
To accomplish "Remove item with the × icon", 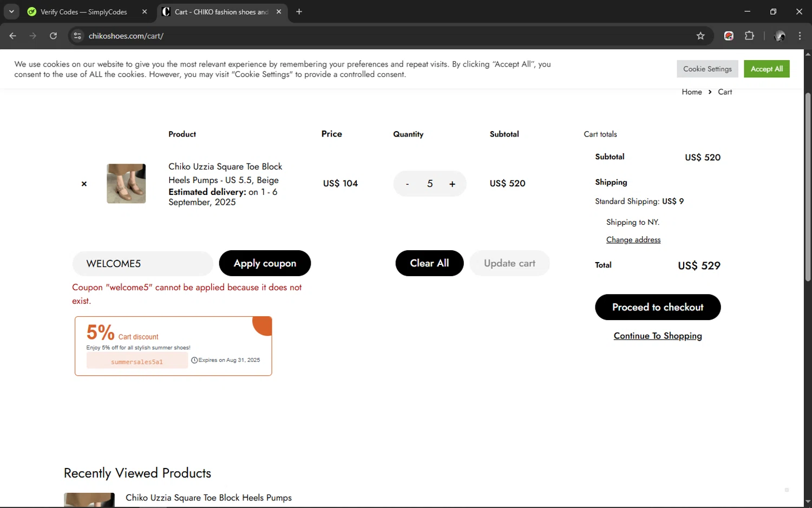I will [84, 184].
